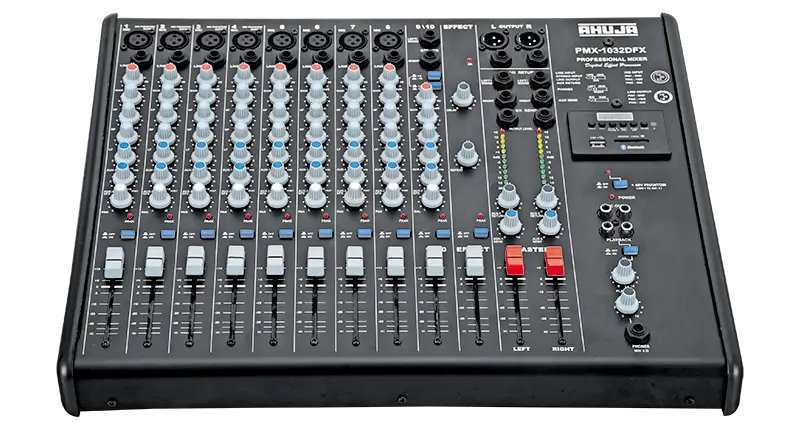Image resolution: width=800 pixels, height=437 pixels.
Task: Click the channel 1 XLR mic input
Action: 139,40
